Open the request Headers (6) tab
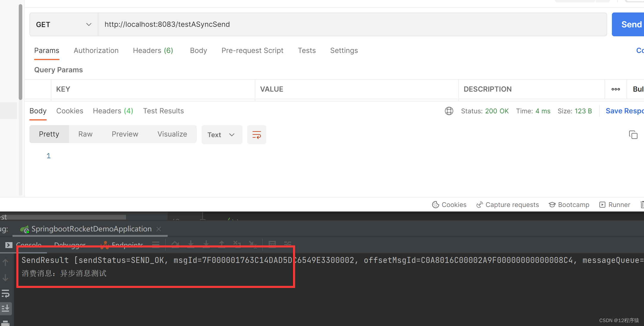Image resolution: width=644 pixels, height=326 pixels. coord(153,51)
